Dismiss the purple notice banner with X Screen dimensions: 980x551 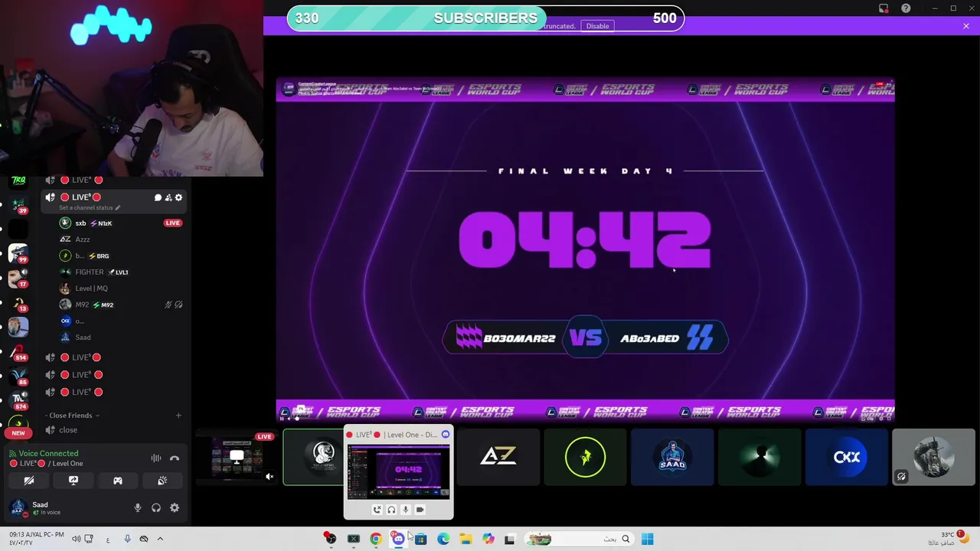[966, 26]
